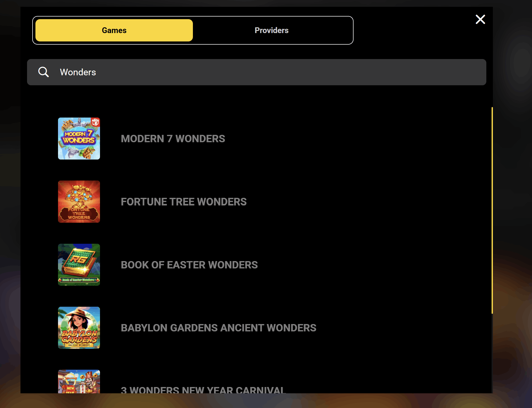Open Babylon Gardens Ancient Wonders thumbnail

pyautogui.click(x=79, y=327)
